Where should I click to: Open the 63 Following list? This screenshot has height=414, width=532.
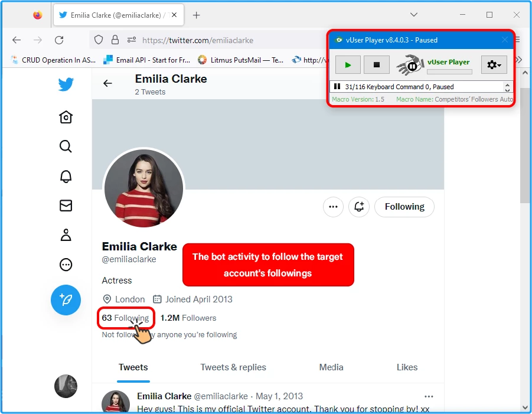[x=125, y=318]
